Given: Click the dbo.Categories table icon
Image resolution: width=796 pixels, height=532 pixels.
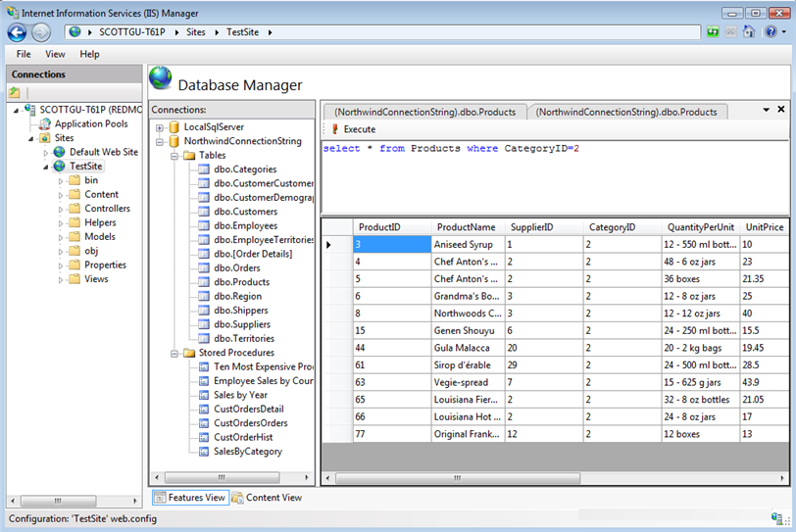Looking at the screenshot, I should coord(204,169).
